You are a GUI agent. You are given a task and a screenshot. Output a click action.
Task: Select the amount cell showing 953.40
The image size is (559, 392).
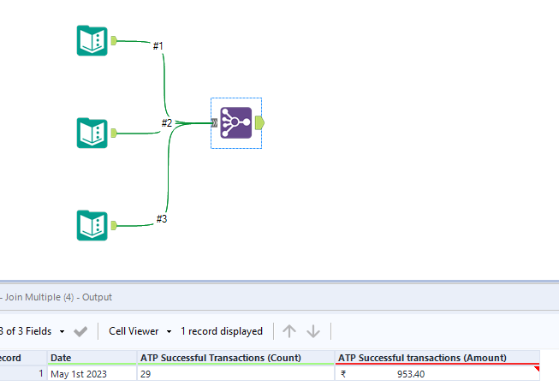437,374
